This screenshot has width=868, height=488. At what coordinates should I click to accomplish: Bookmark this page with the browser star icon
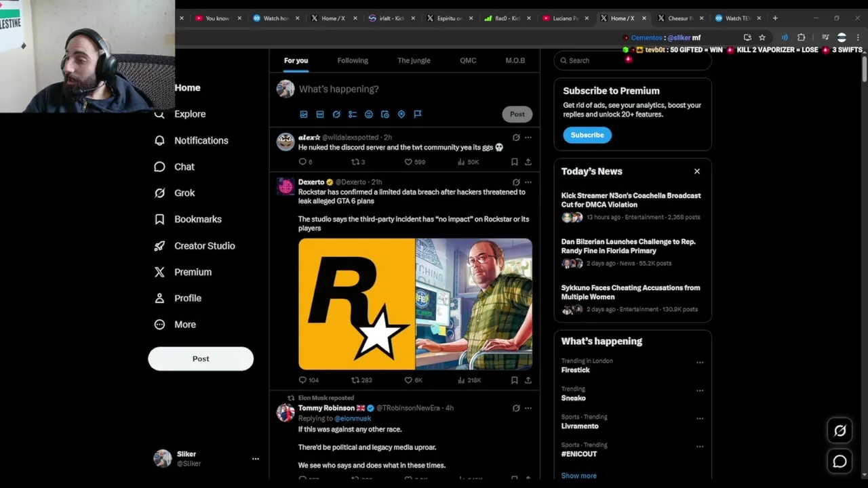(762, 38)
